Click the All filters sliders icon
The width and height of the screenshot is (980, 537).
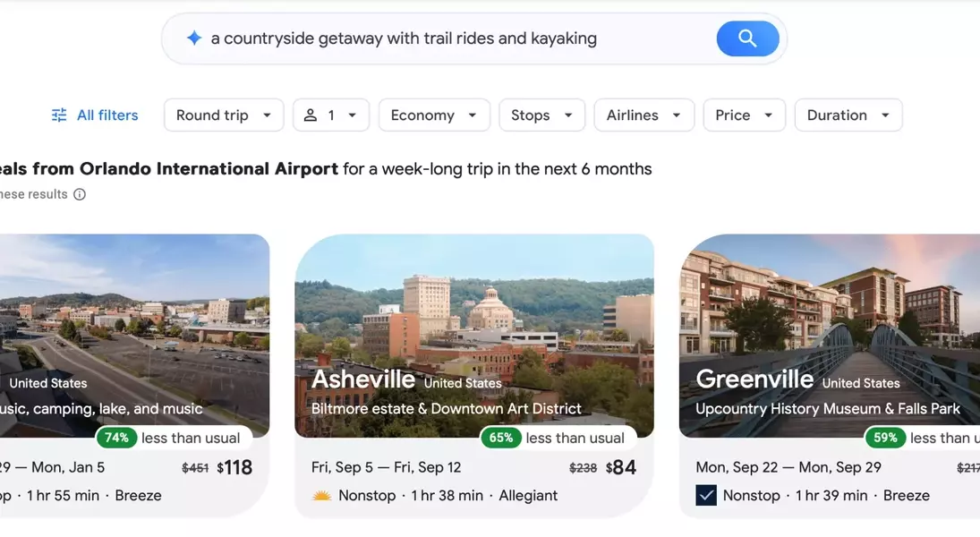tap(59, 115)
